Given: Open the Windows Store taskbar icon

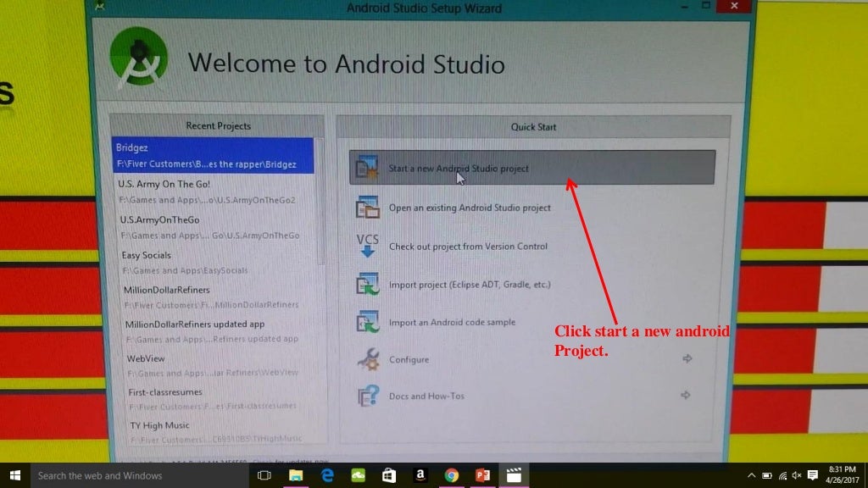Looking at the screenshot, I should tap(389, 475).
